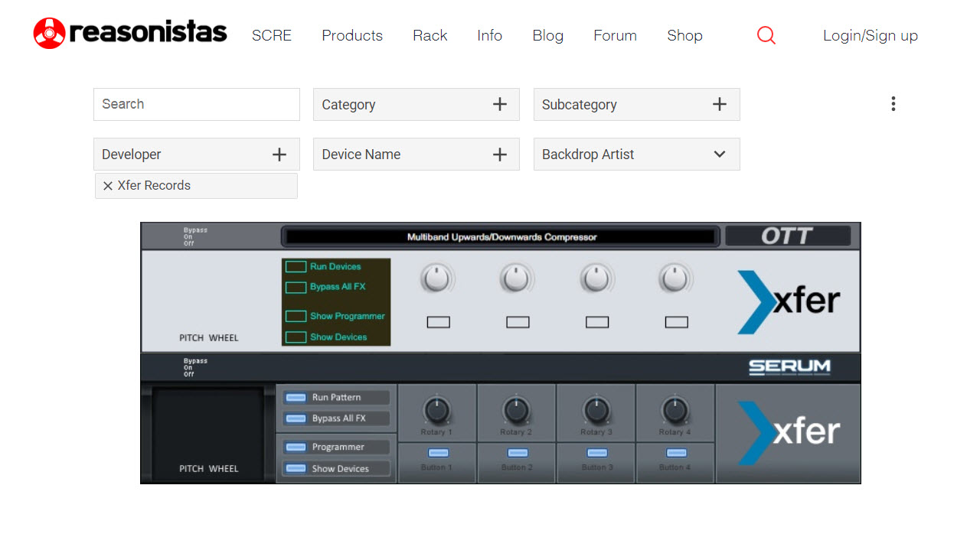Open the Rack menu item
This screenshot has height=560, width=980.
(x=430, y=35)
